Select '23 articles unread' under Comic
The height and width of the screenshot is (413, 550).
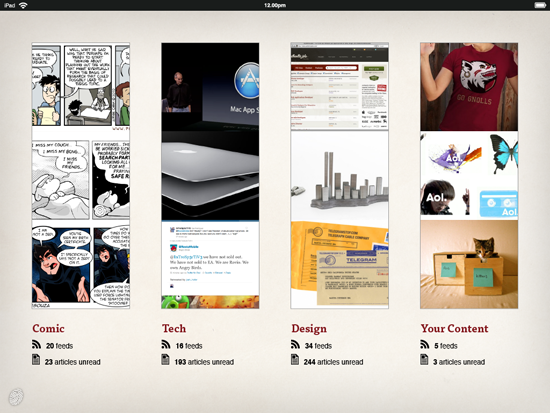(x=73, y=362)
